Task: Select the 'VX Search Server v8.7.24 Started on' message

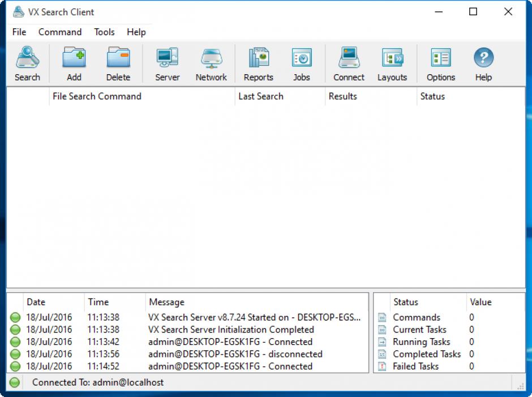Action: (x=254, y=318)
